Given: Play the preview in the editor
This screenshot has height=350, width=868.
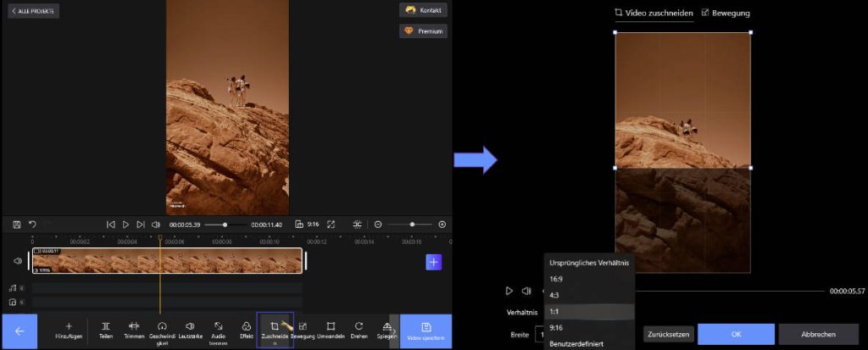Looking at the screenshot, I should pos(125,225).
